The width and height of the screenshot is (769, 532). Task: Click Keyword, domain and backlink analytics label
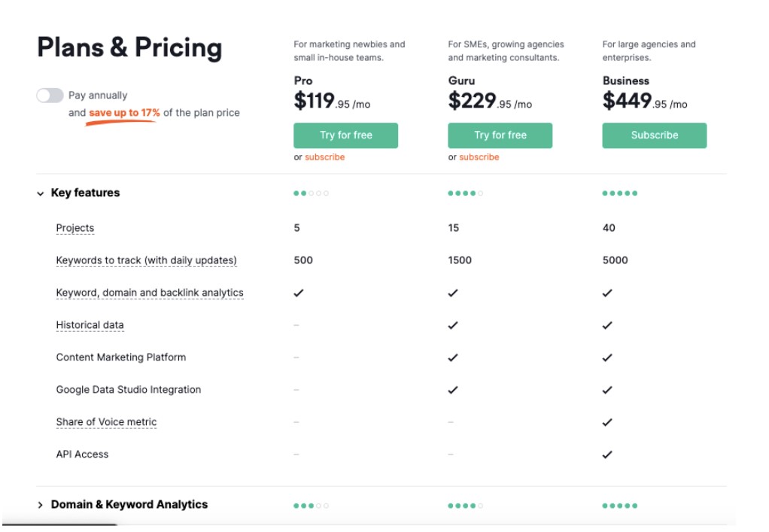[149, 293]
